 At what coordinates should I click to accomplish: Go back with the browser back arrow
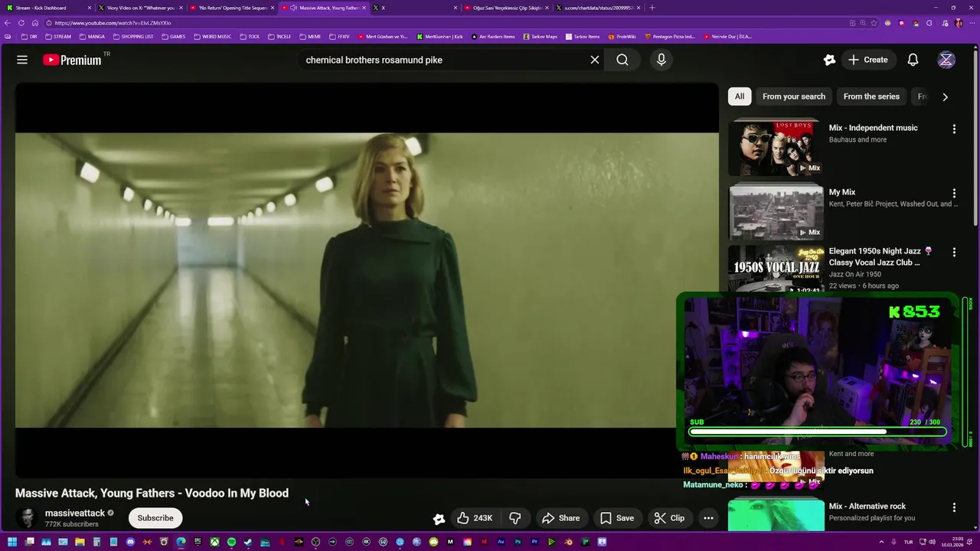(x=8, y=23)
